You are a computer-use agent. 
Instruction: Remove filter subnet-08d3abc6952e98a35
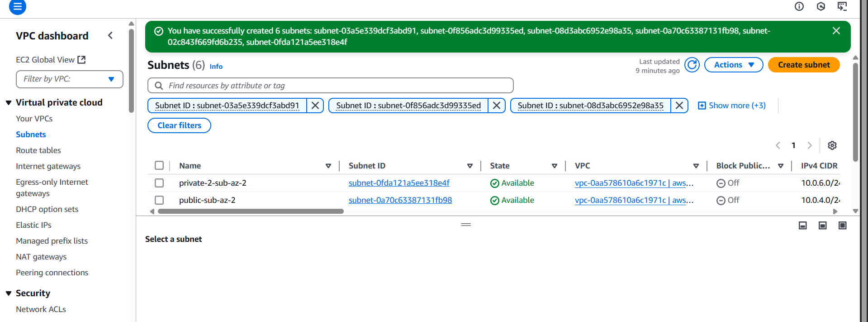tap(679, 106)
